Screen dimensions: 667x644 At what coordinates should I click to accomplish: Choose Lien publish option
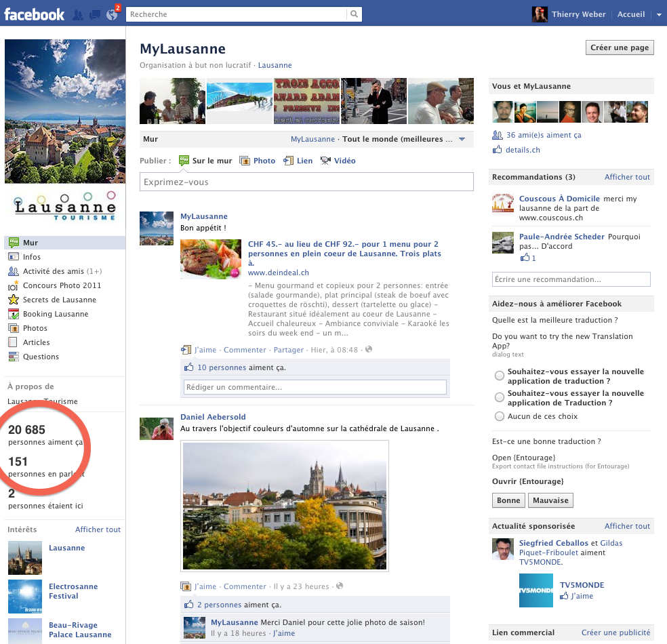tap(298, 161)
